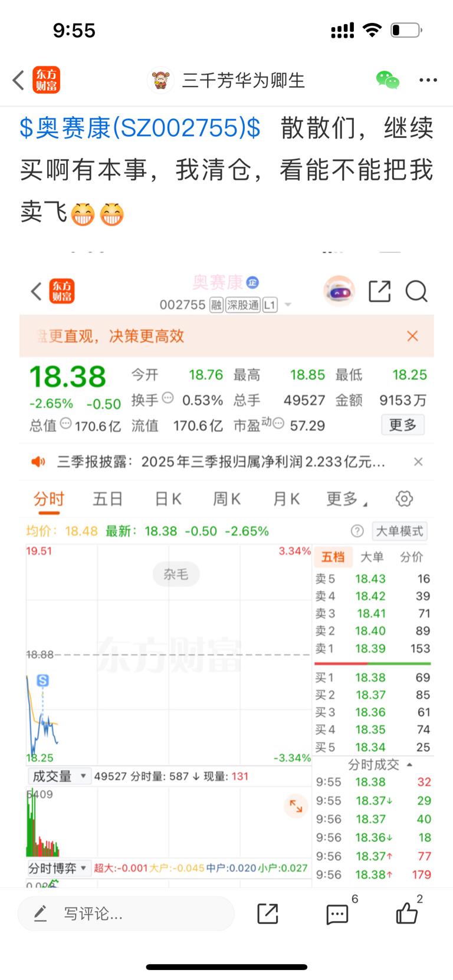Screen dimensions: 453x980
Task: Tap the 买1 row at 18.38
Action: [x=373, y=678]
